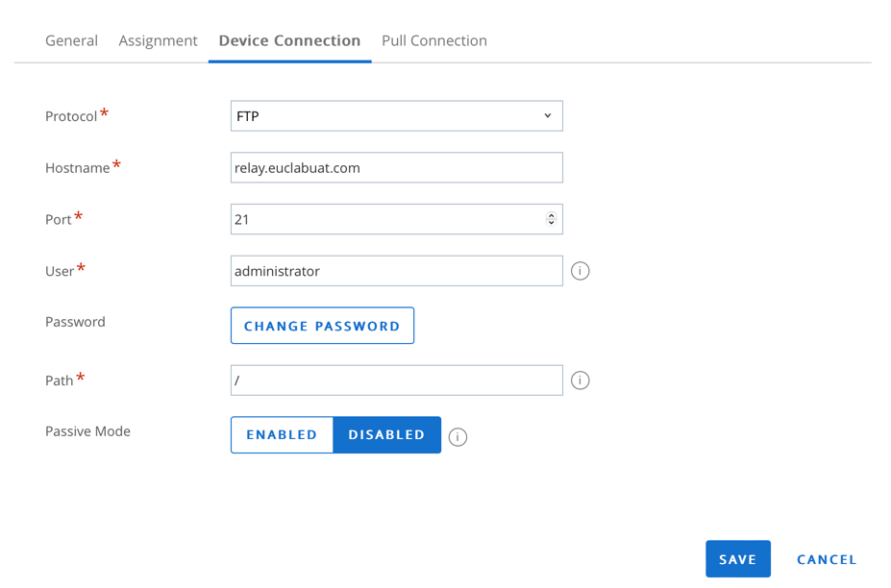Disable Passive Mode
Screen dimensions: 891x588
[x=386, y=434]
